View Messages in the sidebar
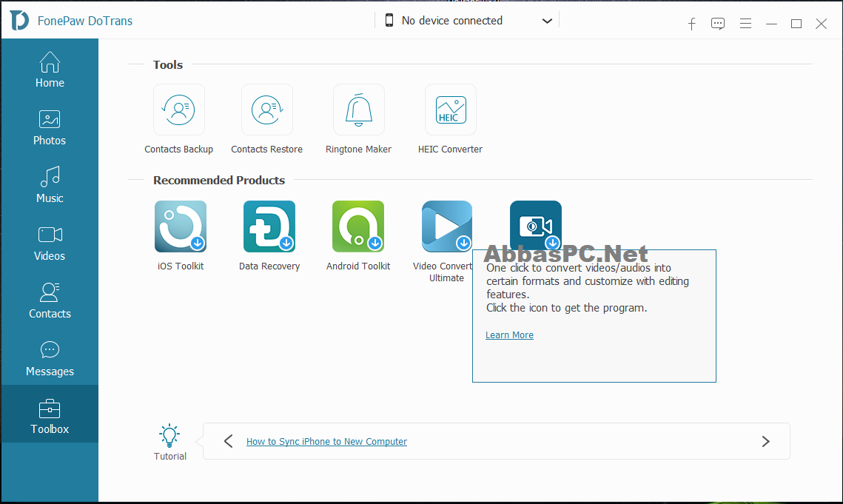The width and height of the screenshot is (843, 504). (x=50, y=359)
